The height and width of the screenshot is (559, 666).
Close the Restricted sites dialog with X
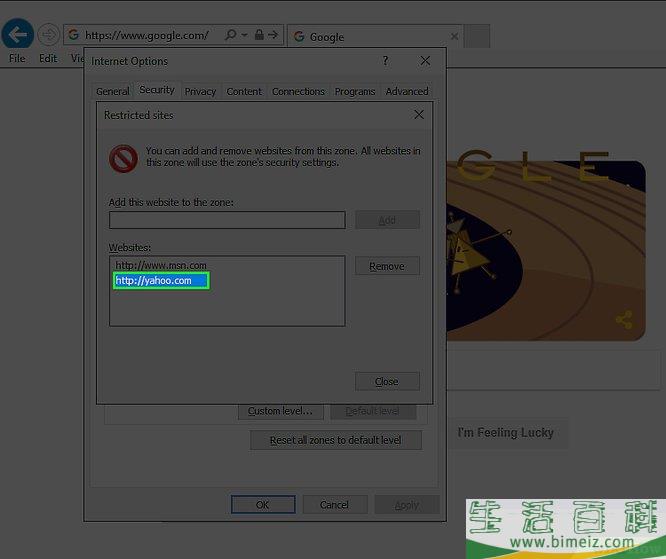tap(419, 115)
